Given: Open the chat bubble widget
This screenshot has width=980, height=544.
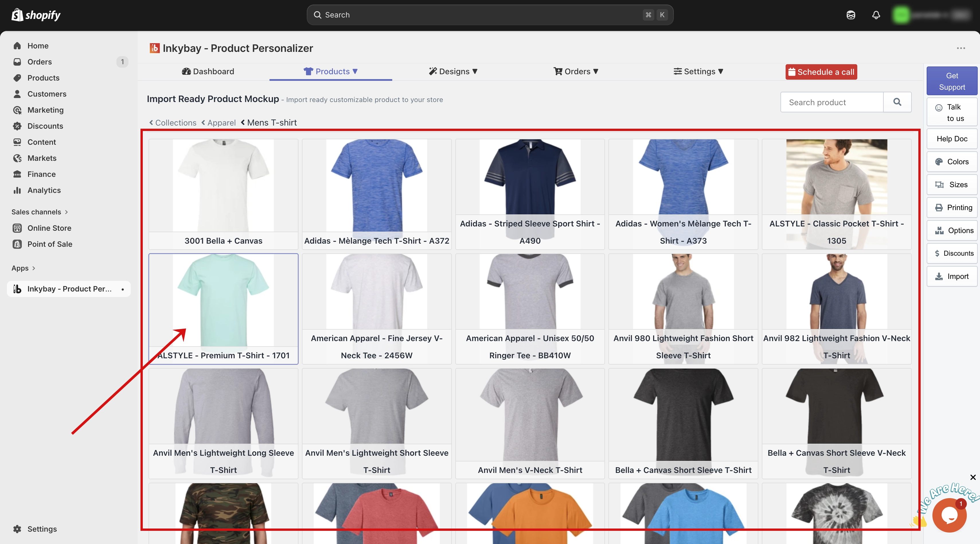Looking at the screenshot, I should pyautogui.click(x=949, y=515).
